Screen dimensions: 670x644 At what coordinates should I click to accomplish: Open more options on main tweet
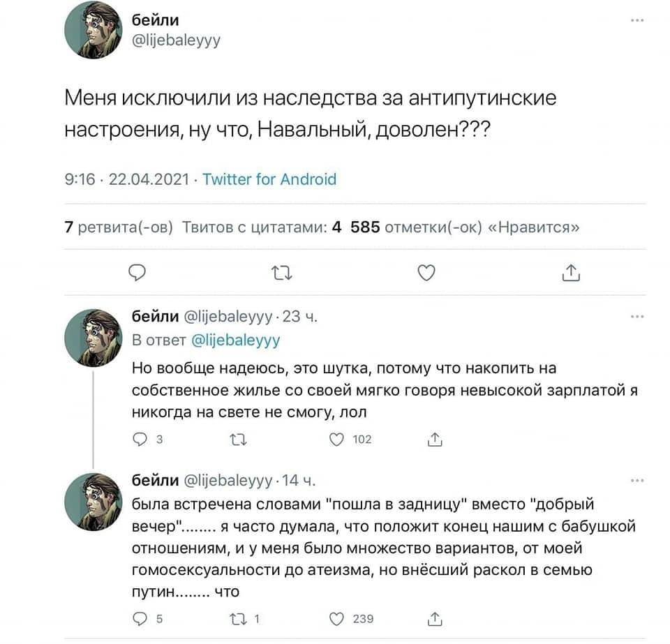pyautogui.click(x=636, y=21)
